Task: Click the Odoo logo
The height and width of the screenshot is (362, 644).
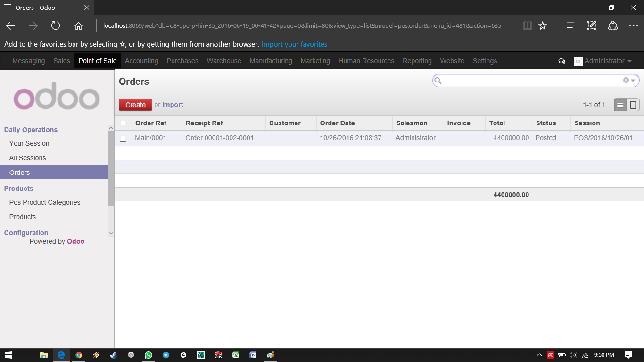Action: pos(57,97)
